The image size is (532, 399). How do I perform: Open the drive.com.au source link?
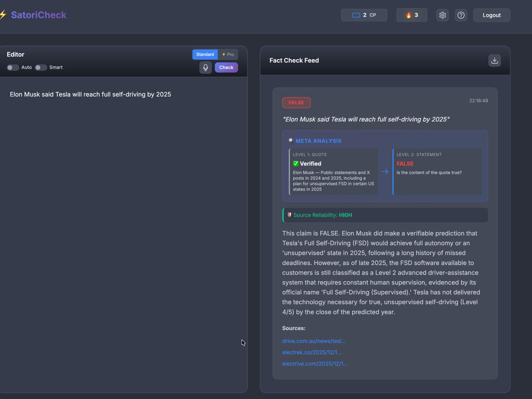point(314,341)
